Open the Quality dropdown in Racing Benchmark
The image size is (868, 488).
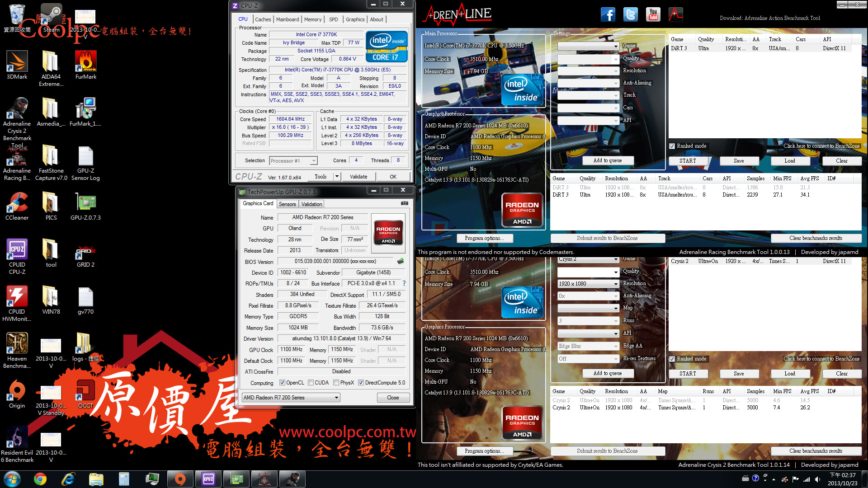tap(588, 59)
